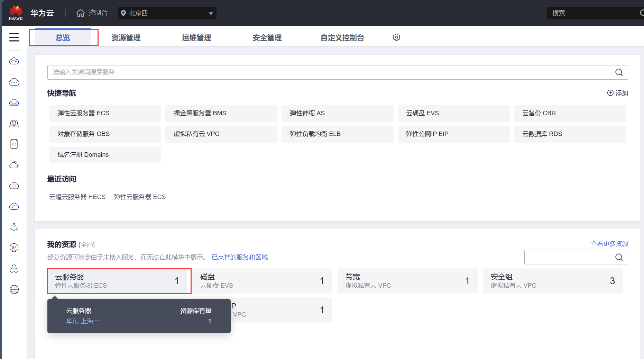Image resolution: width=644 pixels, height=359 pixels.
Task: Open the 带宽 resource card
Action: 407,281
